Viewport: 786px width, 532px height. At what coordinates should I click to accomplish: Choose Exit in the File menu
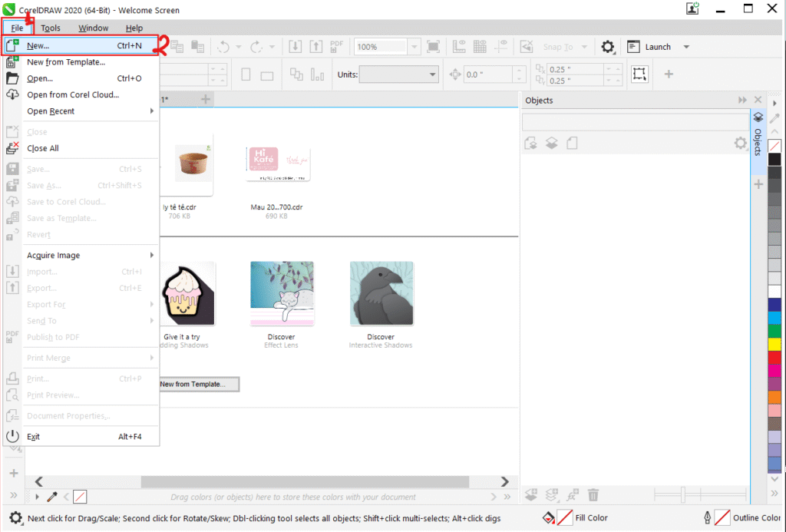[x=81, y=437]
